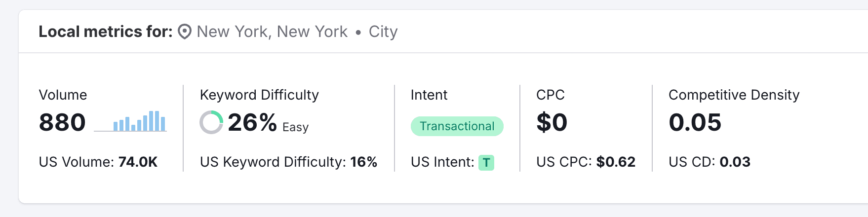
Task: Click the green T intent badge
Action: (486, 162)
